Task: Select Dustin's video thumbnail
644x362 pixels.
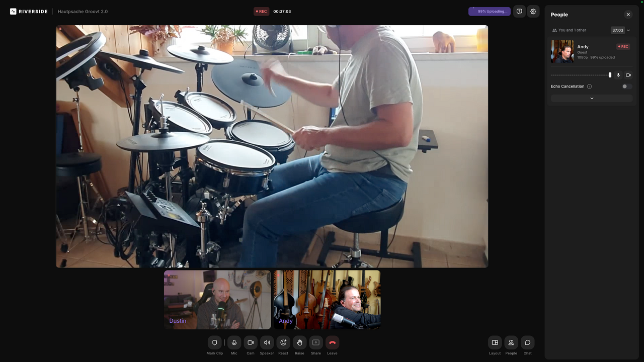Action: pos(217,300)
